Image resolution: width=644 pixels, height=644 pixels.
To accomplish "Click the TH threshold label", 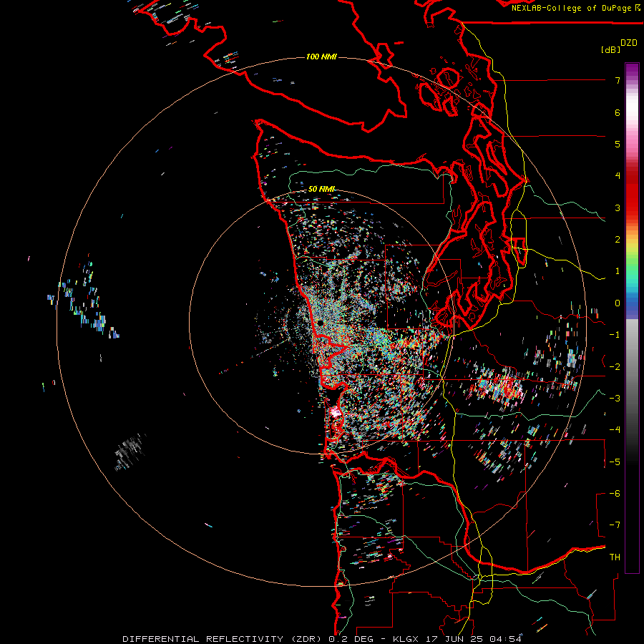I will [615, 557].
